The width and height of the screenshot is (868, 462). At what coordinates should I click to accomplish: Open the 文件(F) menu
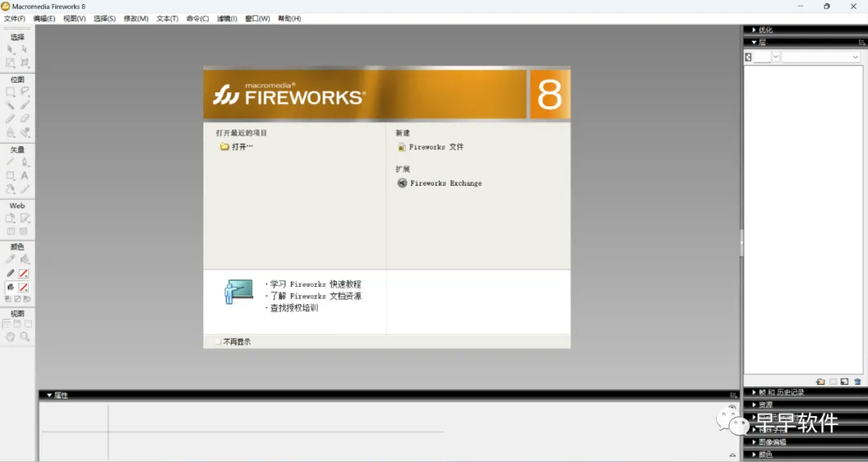pos(14,18)
